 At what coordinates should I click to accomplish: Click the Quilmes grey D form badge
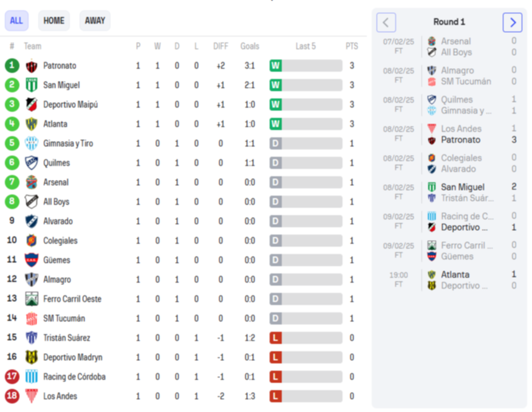[x=276, y=163]
